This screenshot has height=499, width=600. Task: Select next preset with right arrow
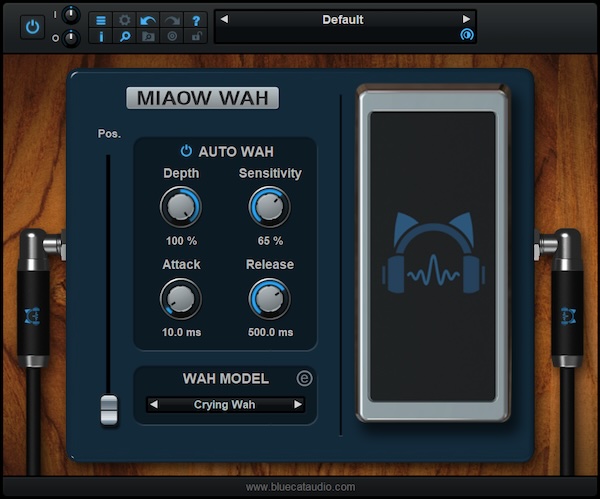466,19
